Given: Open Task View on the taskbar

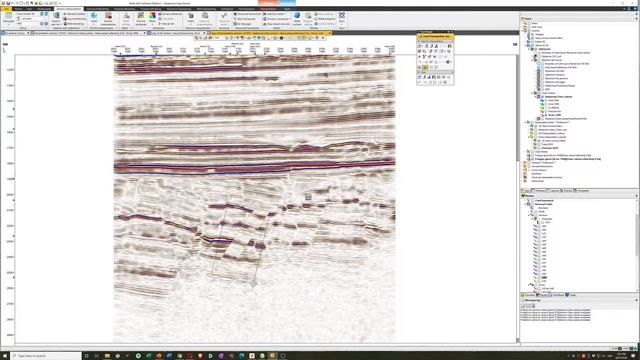Looking at the screenshot, I should pyautogui.click(x=97, y=356).
